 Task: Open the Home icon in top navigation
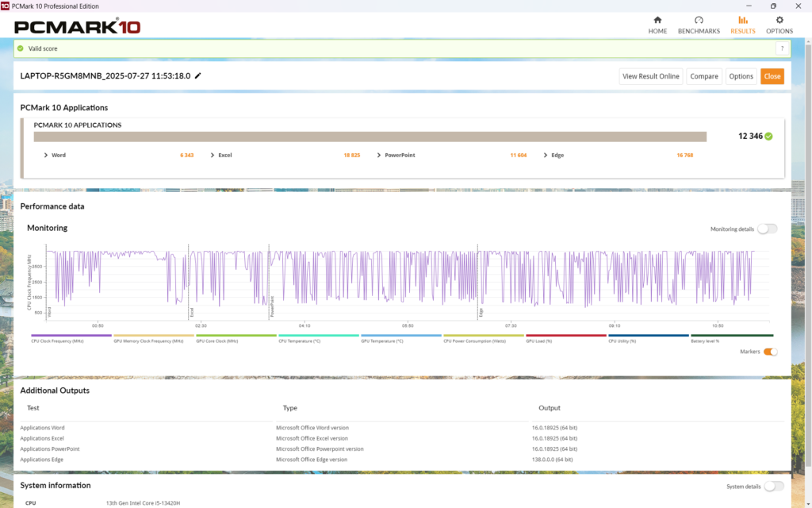657,20
